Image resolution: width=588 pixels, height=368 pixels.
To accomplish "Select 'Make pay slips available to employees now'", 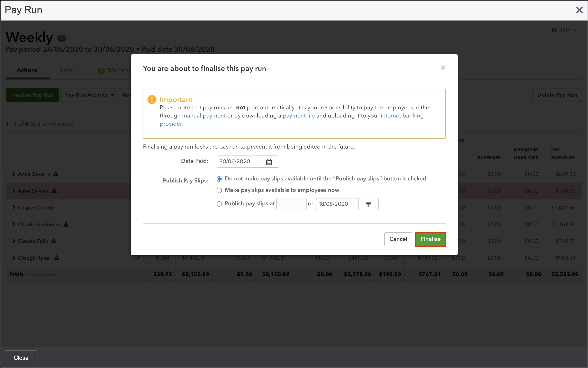I will click(219, 190).
